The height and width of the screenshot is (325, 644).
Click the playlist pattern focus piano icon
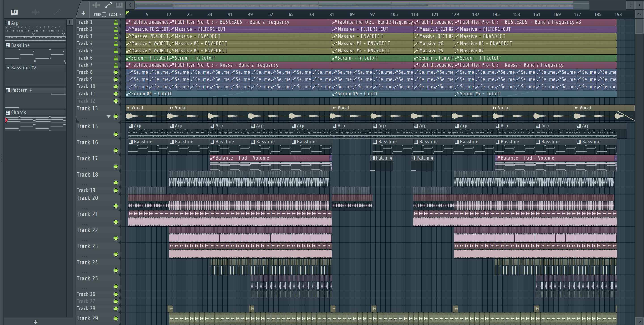(119, 5)
